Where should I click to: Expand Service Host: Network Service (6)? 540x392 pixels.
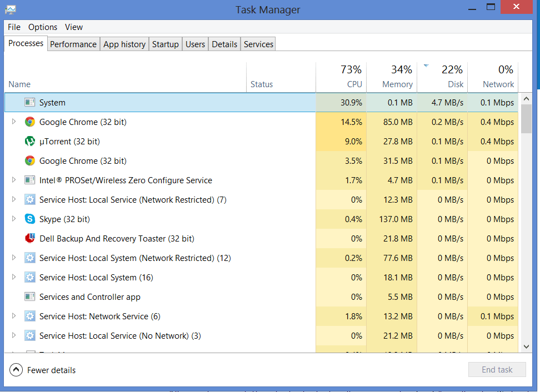(x=14, y=315)
